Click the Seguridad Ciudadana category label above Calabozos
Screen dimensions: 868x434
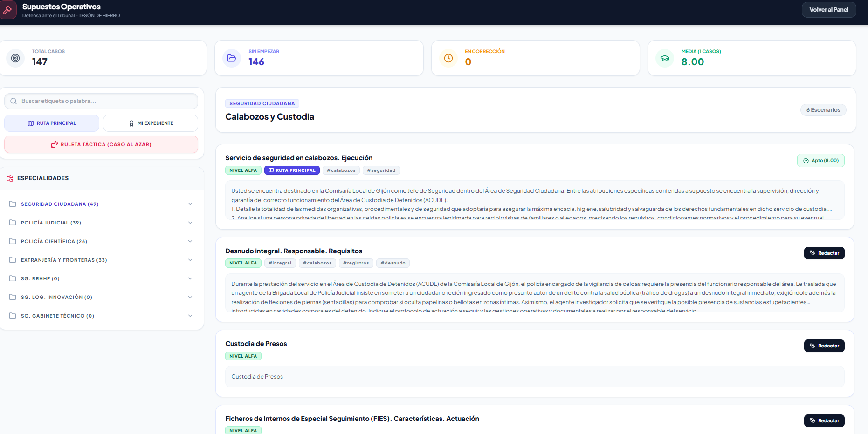(x=262, y=103)
